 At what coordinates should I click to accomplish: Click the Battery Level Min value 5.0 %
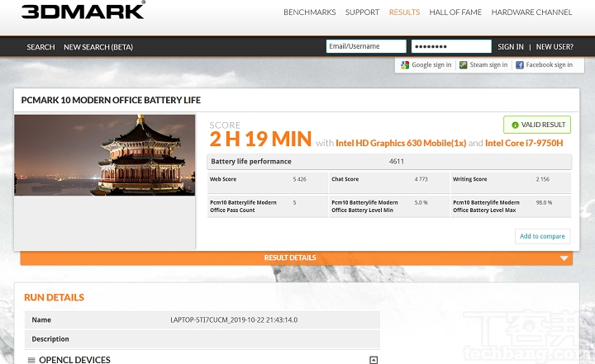tap(421, 203)
